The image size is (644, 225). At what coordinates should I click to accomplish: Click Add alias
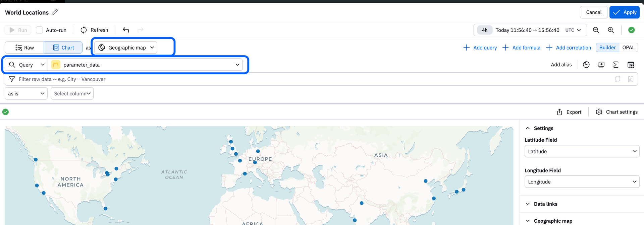(x=561, y=65)
